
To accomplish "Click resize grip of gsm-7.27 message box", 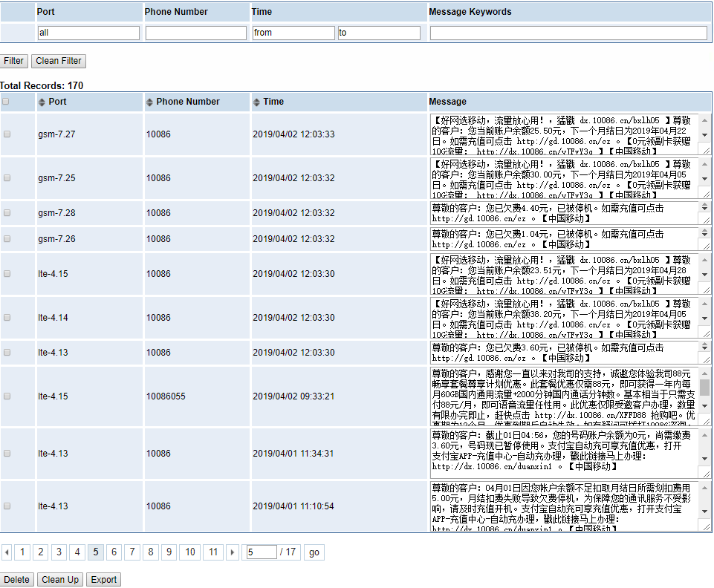I will [x=705, y=151].
